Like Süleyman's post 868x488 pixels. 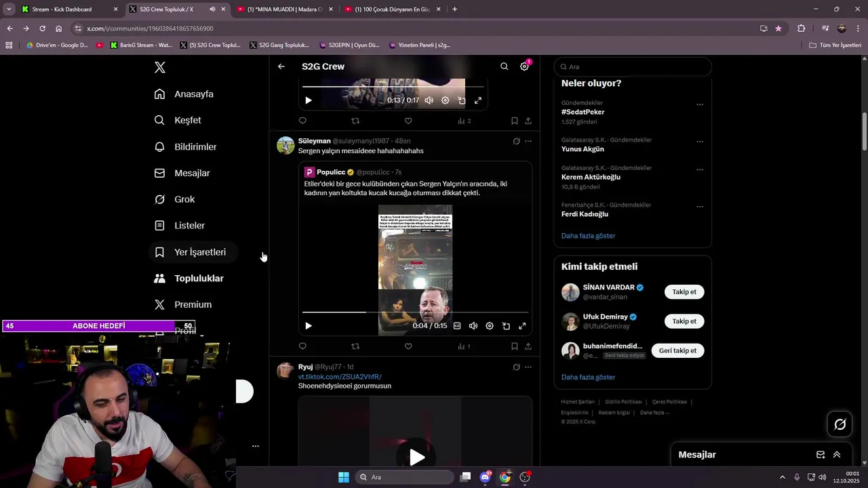pos(408,346)
